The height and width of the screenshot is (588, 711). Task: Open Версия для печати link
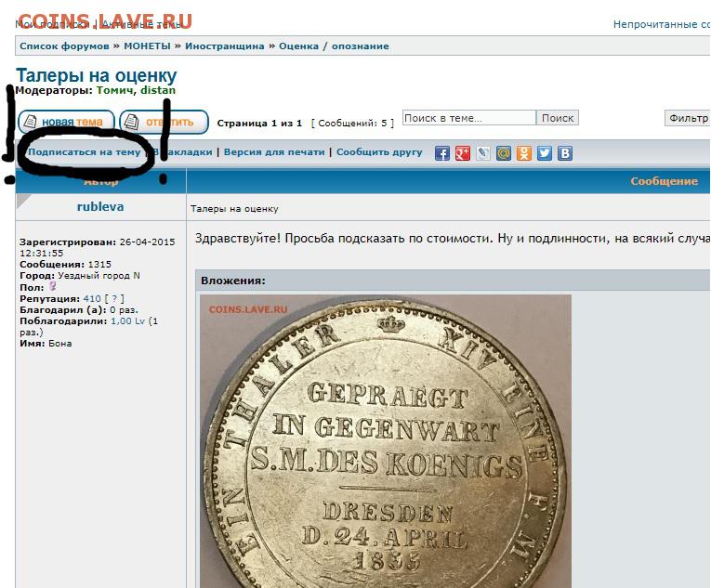pyautogui.click(x=274, y=152)
